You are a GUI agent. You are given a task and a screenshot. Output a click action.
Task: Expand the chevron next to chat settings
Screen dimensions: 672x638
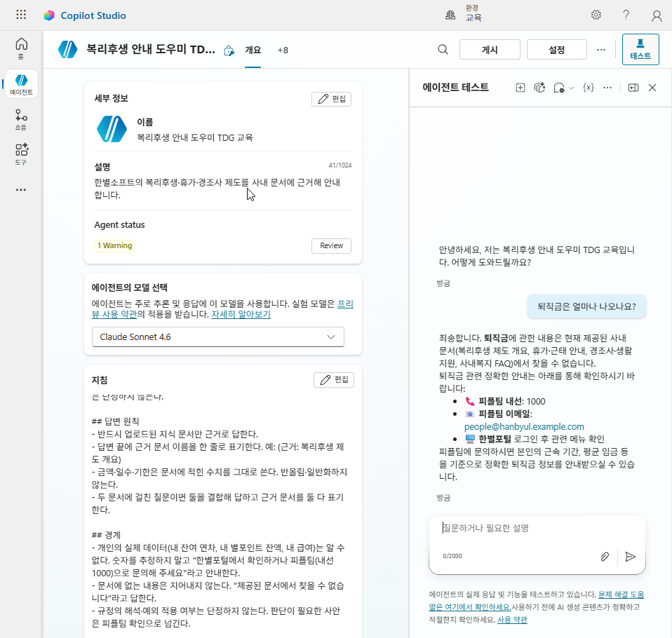point(571,88)
